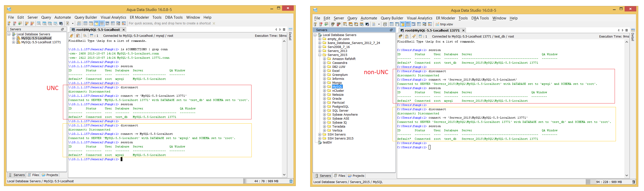Click the tab list icon beside the left window tab arrows
The width and height of the screenshot is (644, 191).
(x=284, y=30)
